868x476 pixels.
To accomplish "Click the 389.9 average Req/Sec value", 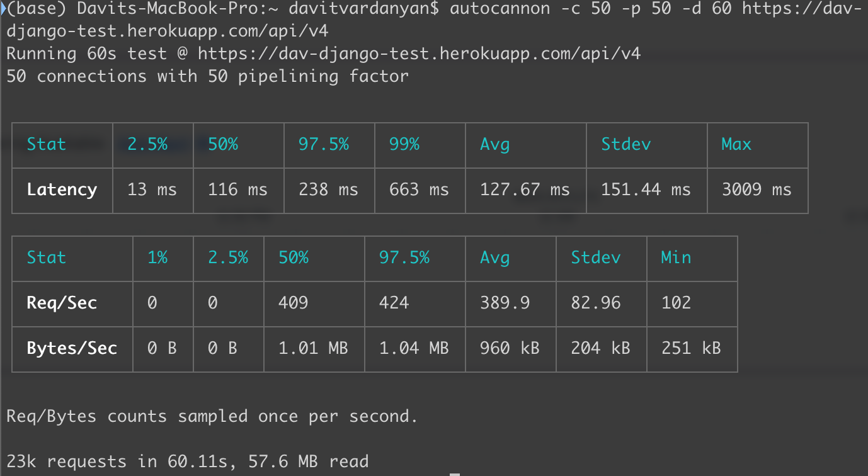I will (x=505, y=303).
